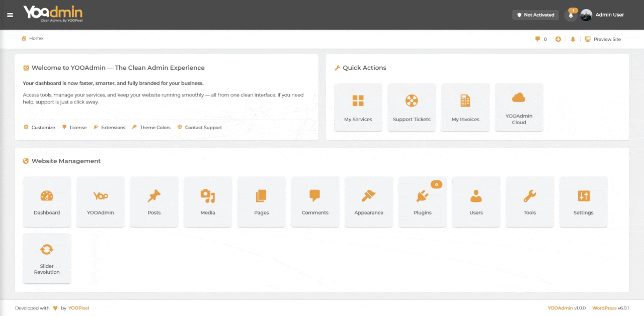Click the comment count 0 in toolbar

point(545,39)
